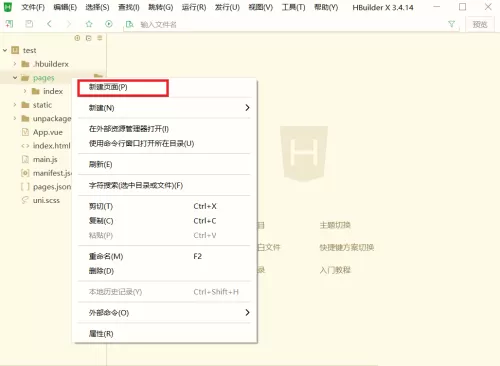The height and width of the screenshot is (366, 500).
Task: Click the file search icon before the filename box
Action: (129, 24)
